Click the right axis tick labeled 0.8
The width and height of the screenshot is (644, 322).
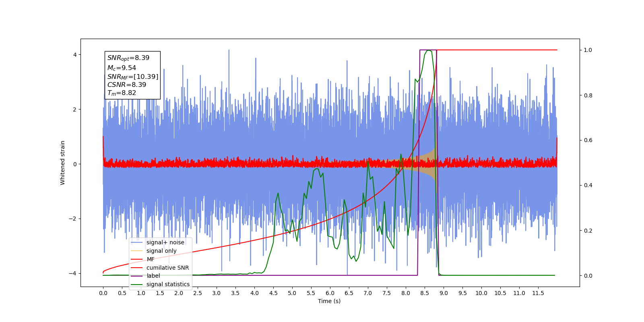[x=588, y=95]
